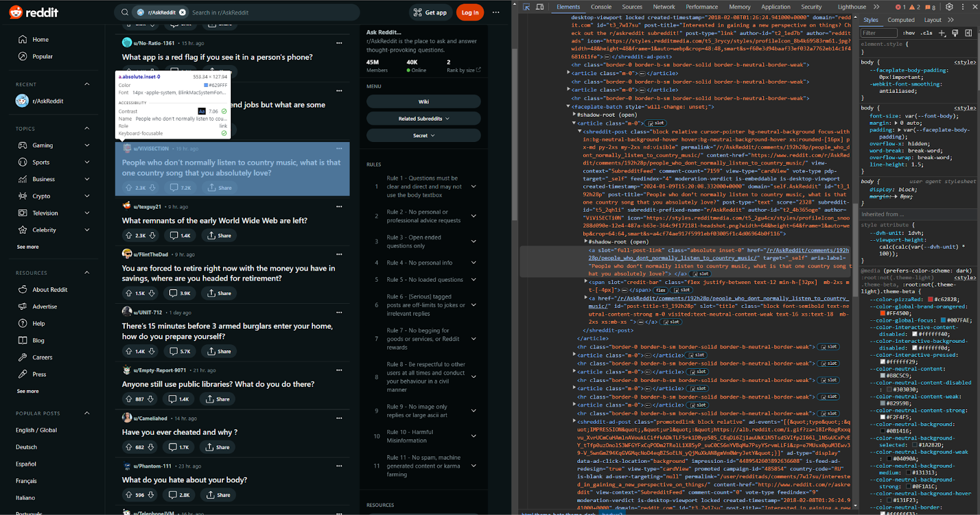Open comments on the forced retirement post
980x515 pixels.
[x=180, y=293]
